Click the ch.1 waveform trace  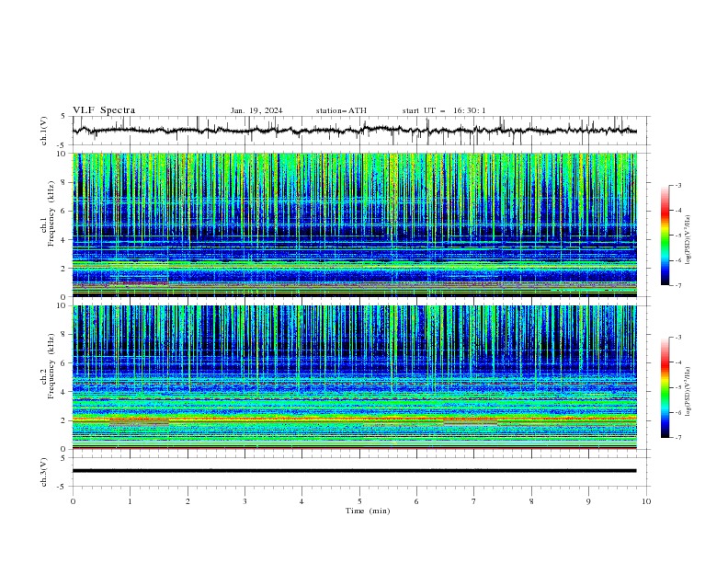[x=354, y=131]
